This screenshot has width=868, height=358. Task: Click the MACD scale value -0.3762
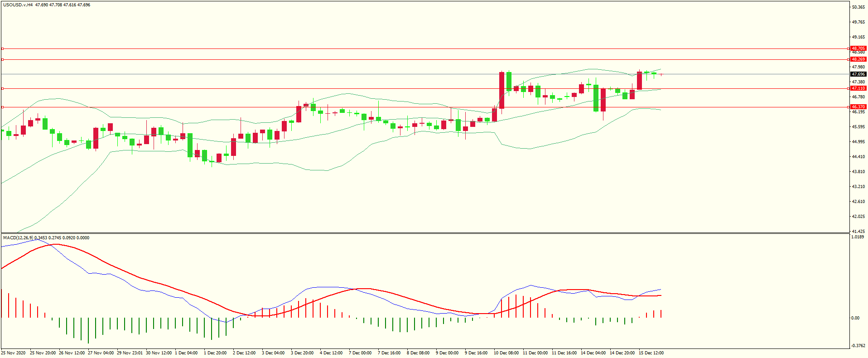858,346
